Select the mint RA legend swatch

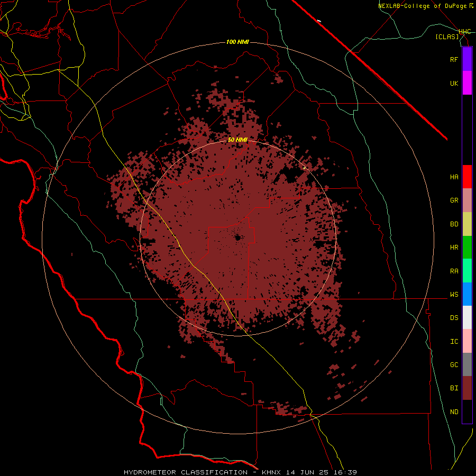467,271
